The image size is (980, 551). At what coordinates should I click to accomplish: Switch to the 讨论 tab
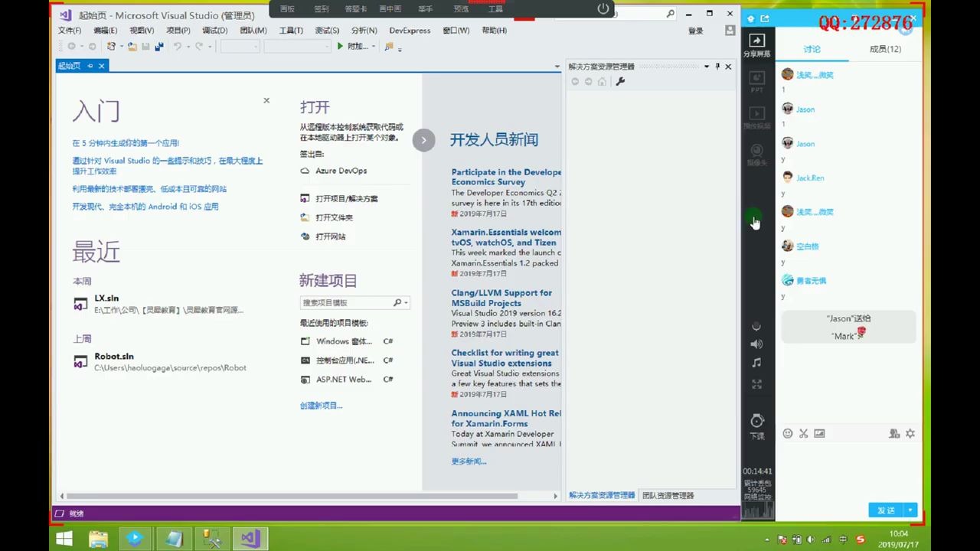coord(812,49)
